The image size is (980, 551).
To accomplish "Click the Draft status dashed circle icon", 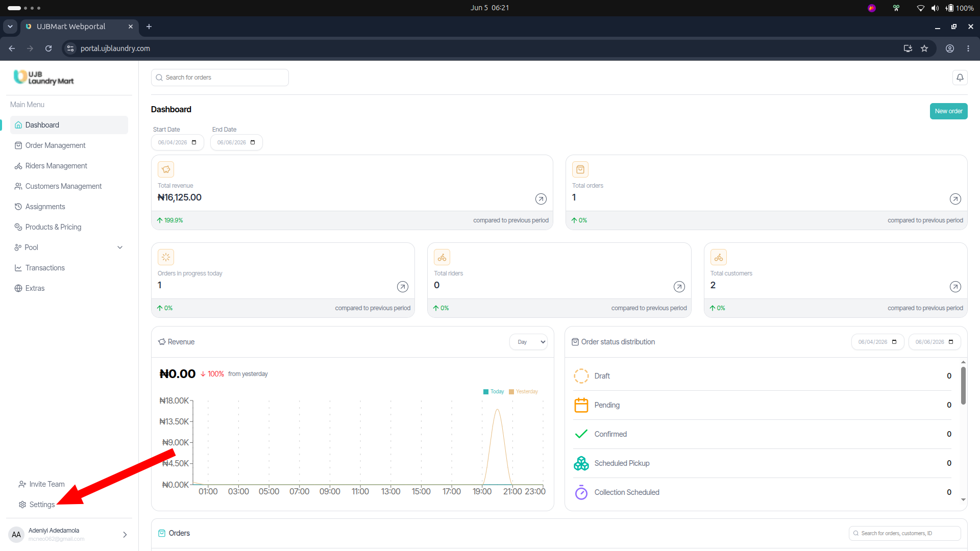I will click(581, 376).
